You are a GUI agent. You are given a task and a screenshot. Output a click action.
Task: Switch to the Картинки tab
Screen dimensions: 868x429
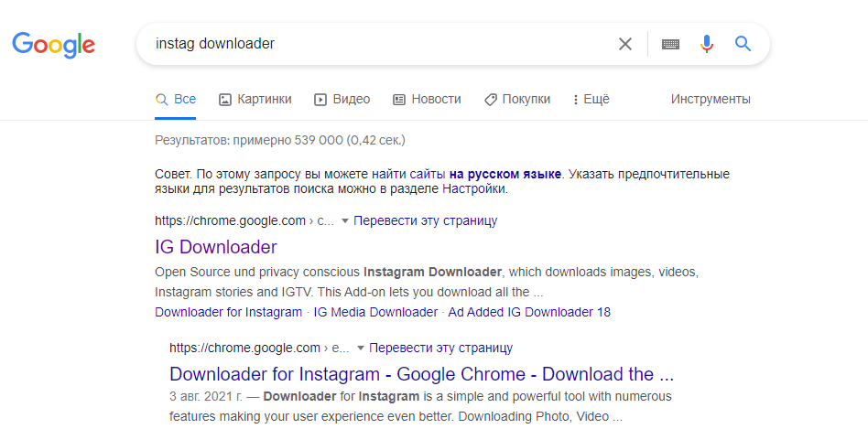255,100
